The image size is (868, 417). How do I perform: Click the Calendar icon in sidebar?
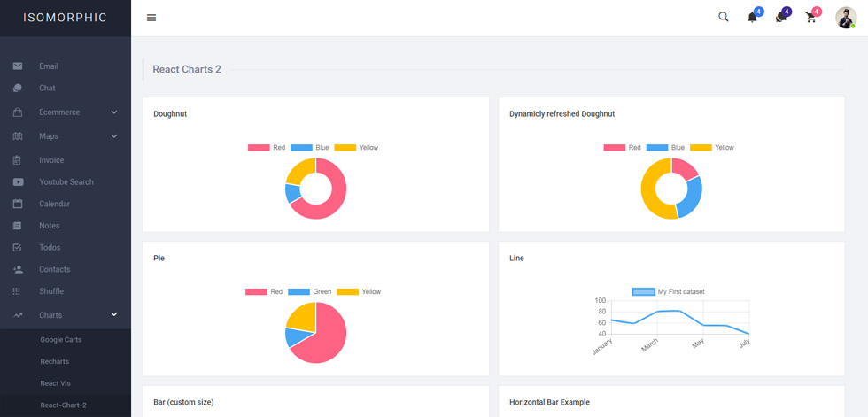click(x=18, y=204)
